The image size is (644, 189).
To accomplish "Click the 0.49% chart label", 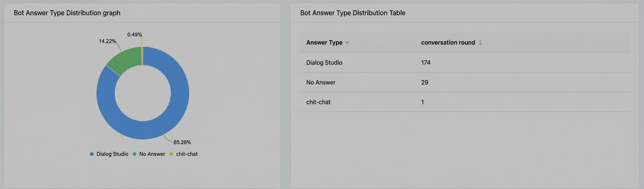I will [135, 35].
